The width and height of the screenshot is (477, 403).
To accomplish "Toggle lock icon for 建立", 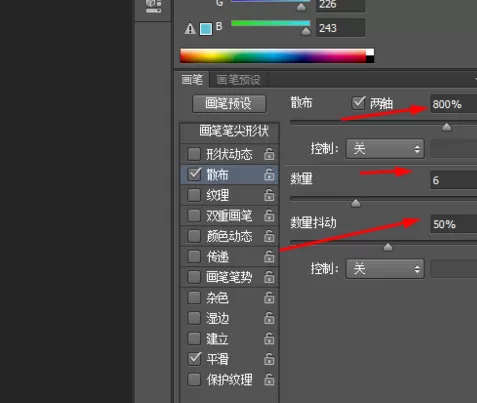I will [x=269, y=339].
